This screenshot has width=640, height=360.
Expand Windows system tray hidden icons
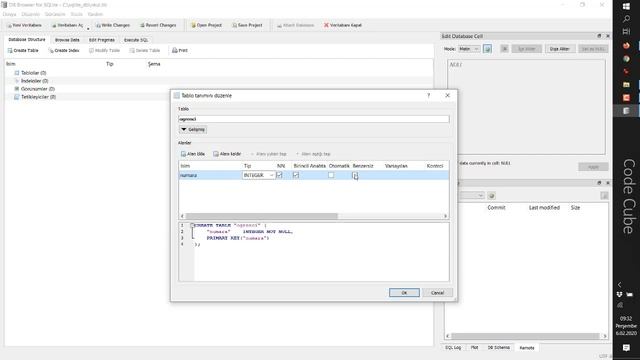(x=620, y=284)
